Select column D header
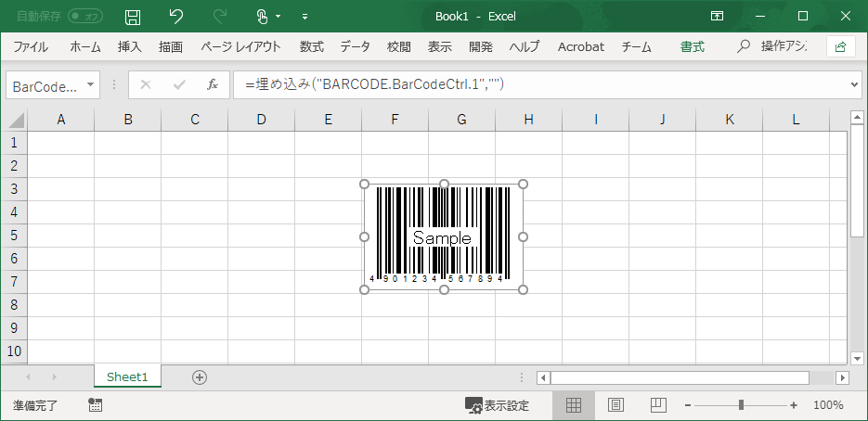Image resolution: width=868 pixels, height=421 pixels. pyautogui.click(x=261, y=120)
